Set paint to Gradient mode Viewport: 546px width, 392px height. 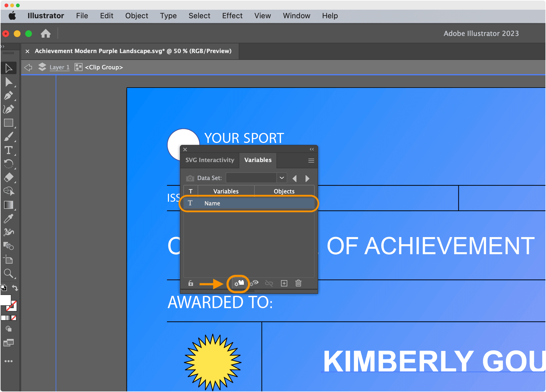tap(9, 318)
